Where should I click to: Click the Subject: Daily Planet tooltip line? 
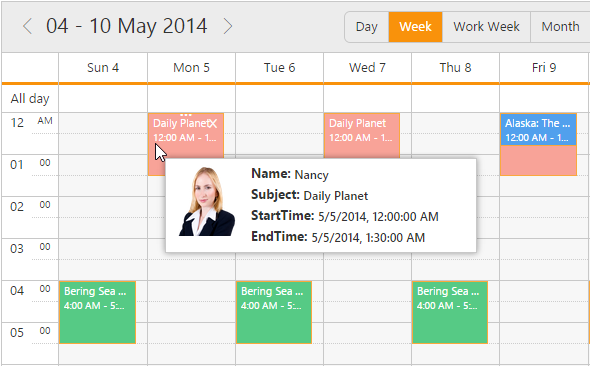click(309, 195)
